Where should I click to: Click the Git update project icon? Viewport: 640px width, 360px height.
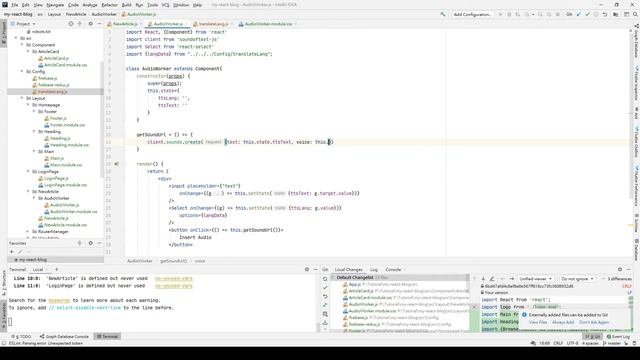pyautogui.click(x=578, y=14)
